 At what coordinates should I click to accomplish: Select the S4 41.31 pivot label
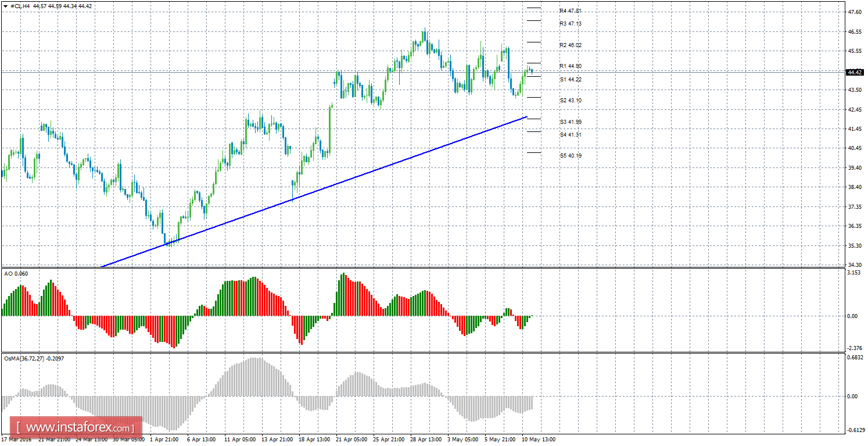click(x=570, y=135)
